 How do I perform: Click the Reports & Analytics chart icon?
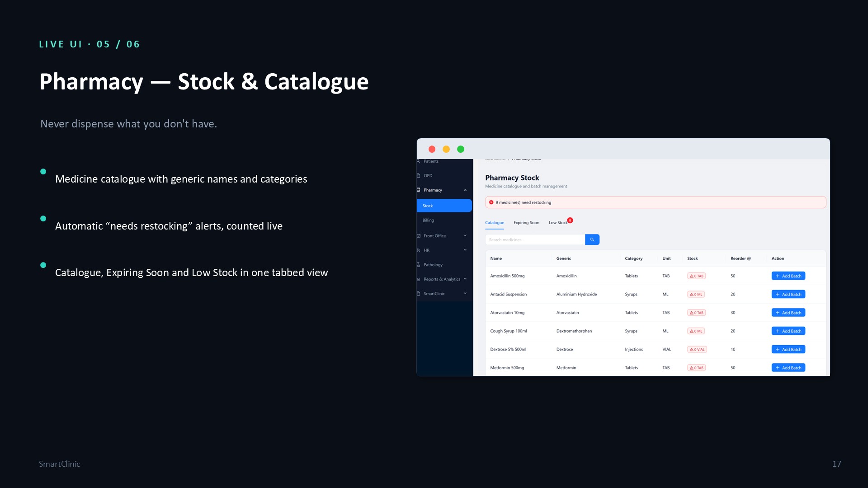click(419, 279)
